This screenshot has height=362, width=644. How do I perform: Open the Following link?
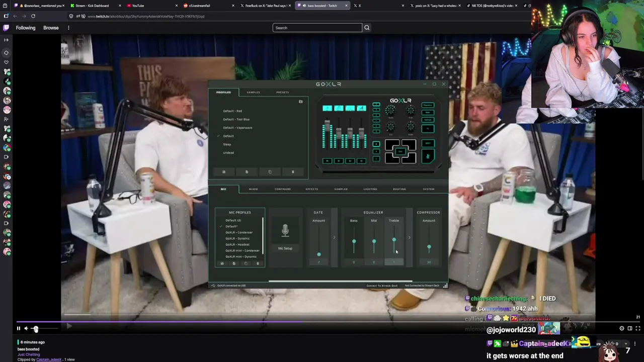pyautogui.click(x=26, y=28)
